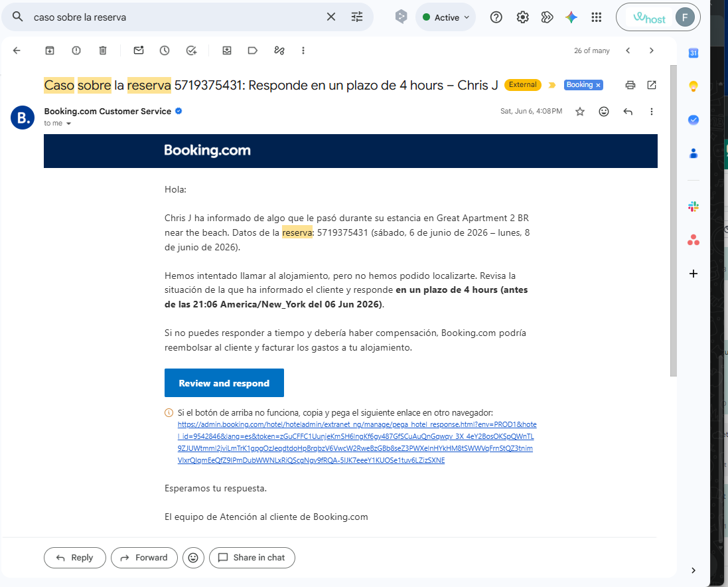This screenshot has height=587, width=728.
Task: Click the hexagonal extension icon beside Active
Action: [x=401, y=17]
